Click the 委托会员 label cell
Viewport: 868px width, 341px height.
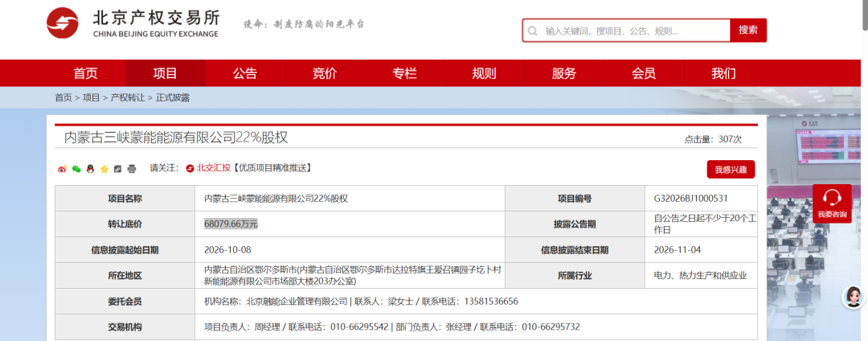tap(125, 302)
